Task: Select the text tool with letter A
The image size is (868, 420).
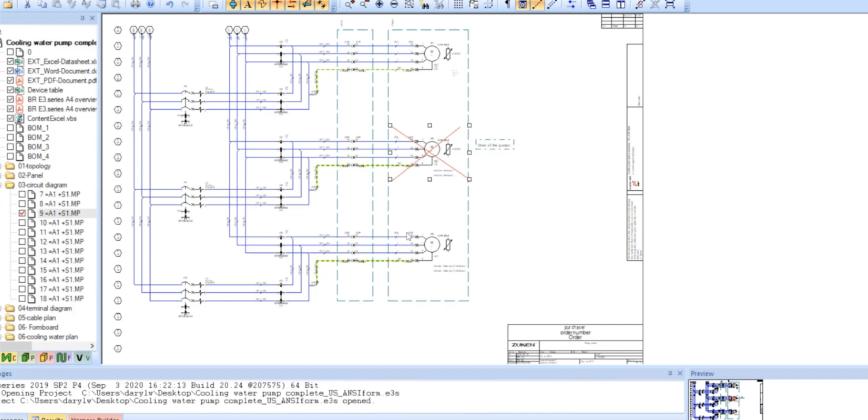Action: click(248, 5)
